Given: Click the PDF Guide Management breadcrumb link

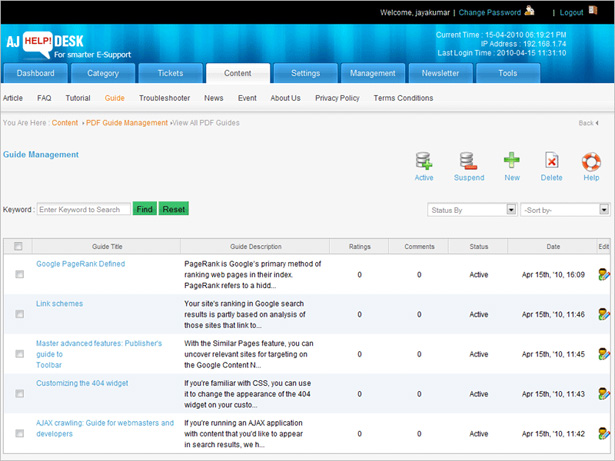Looking at the screenshot, I should pyautogui.click(x=127, y=123).
